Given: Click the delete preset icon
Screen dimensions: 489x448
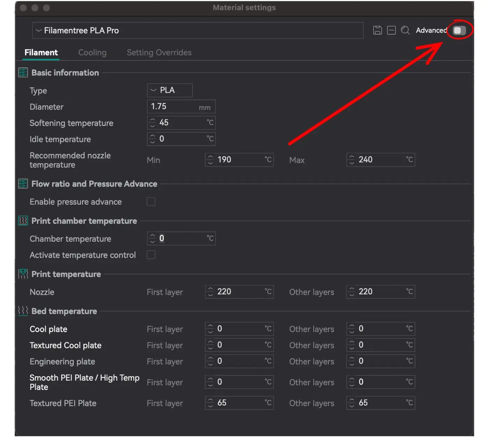Looking at the screenshot, I should click(x=392, y=30).
